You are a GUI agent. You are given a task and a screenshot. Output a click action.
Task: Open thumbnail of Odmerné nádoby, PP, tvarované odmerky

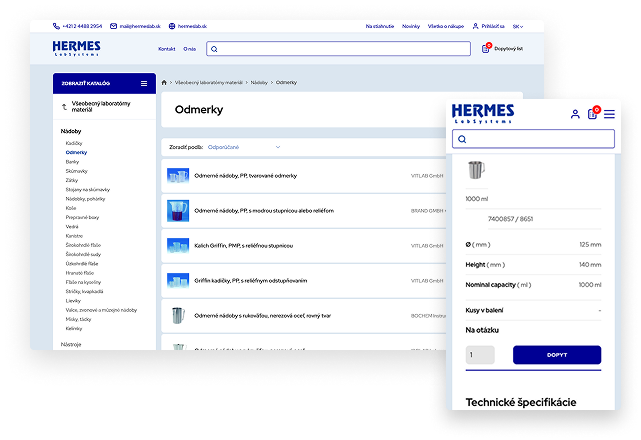tap(178, 176)
